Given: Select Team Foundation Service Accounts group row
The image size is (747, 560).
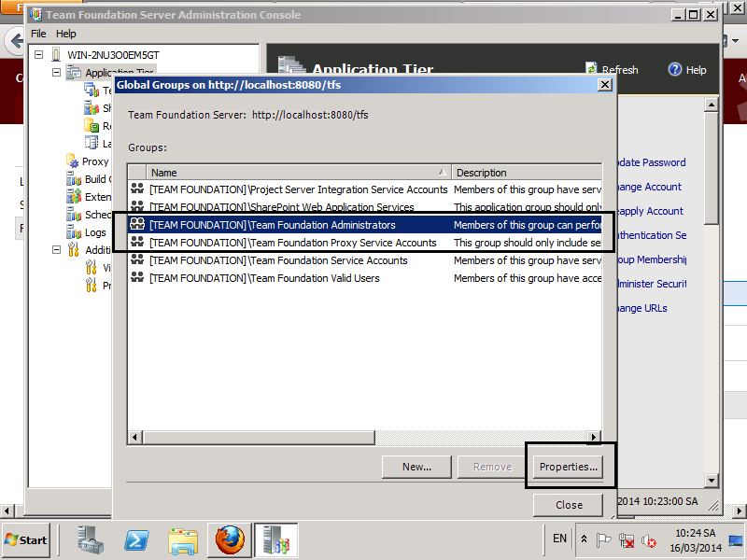Looking at the screenshot, I should pos(364,260).
